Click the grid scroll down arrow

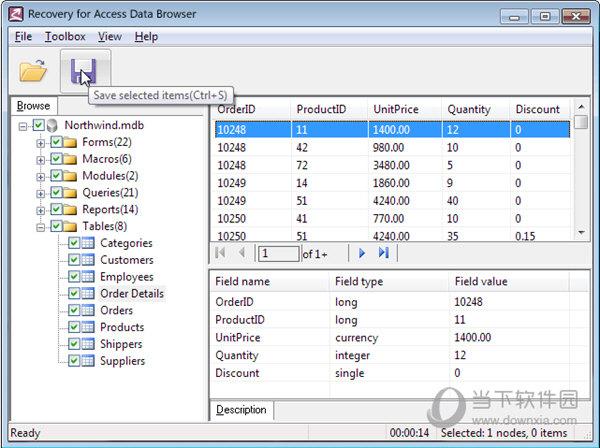pos(581,233)
